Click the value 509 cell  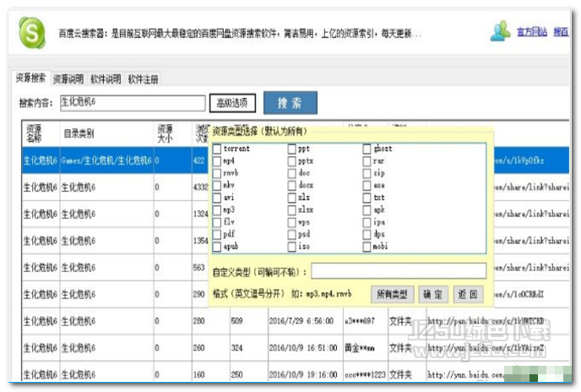tap(247, 321)
